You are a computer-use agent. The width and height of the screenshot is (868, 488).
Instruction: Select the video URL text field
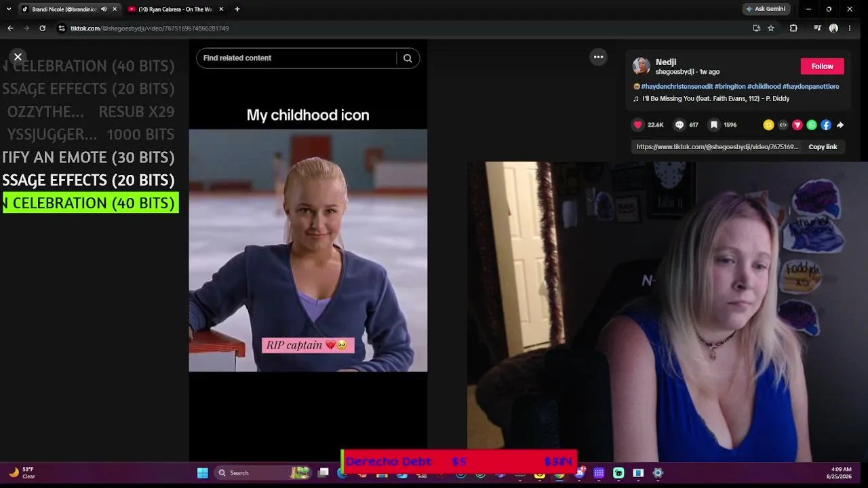point(717,146)
